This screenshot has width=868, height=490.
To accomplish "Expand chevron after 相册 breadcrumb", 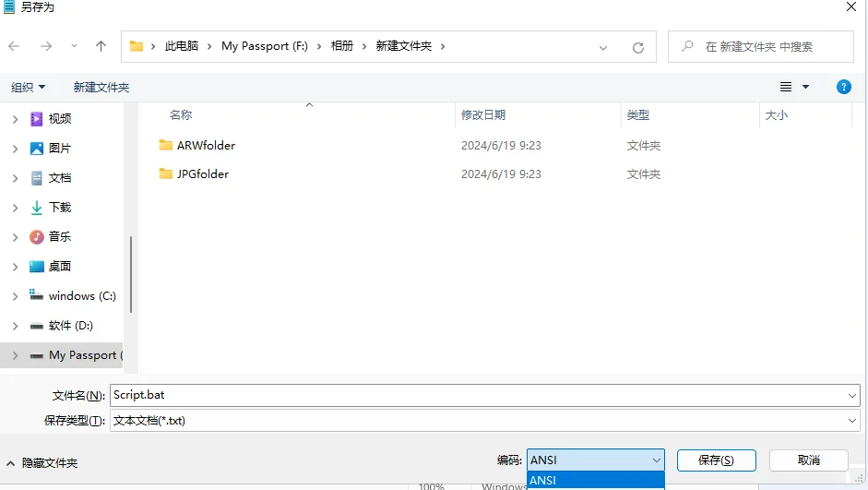I will pyautogui.click(x=364, y=46).
